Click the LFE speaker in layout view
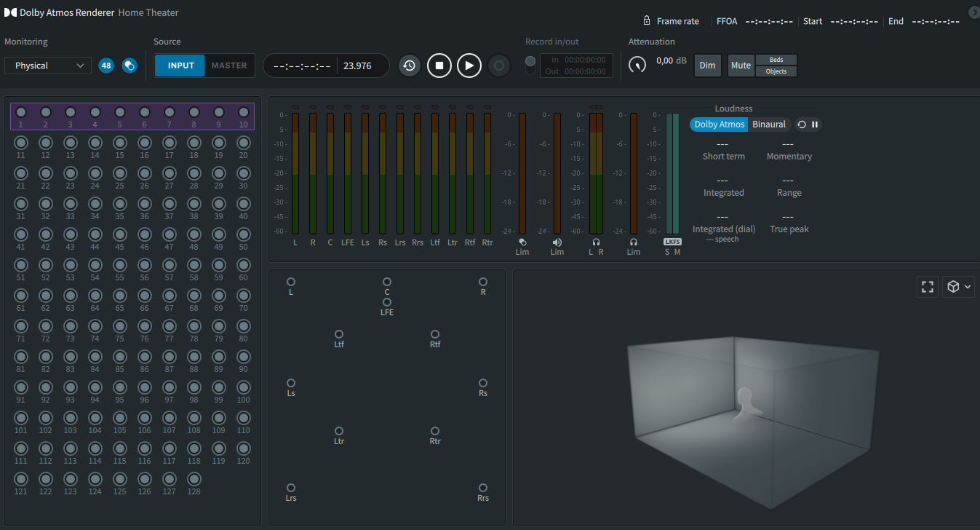 387,302
